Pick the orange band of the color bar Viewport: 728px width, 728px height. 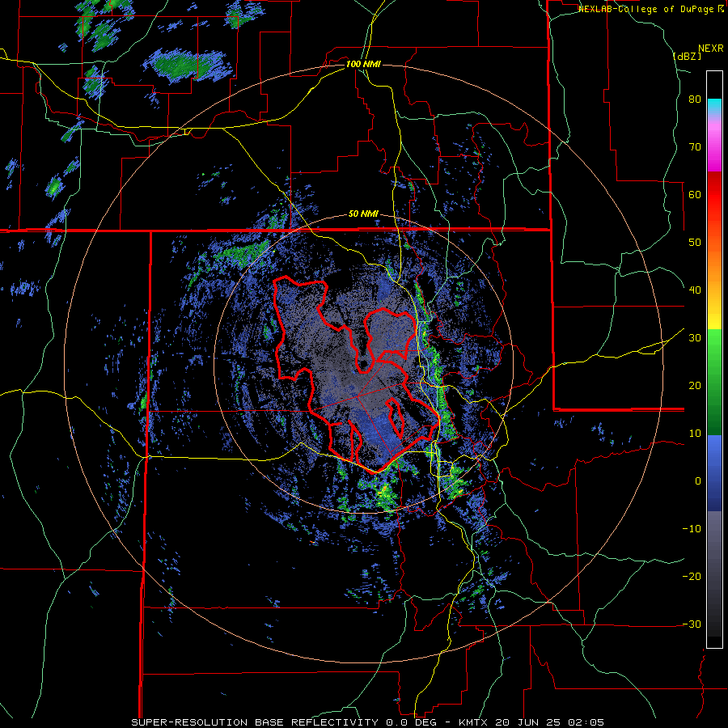click(714, 265)
